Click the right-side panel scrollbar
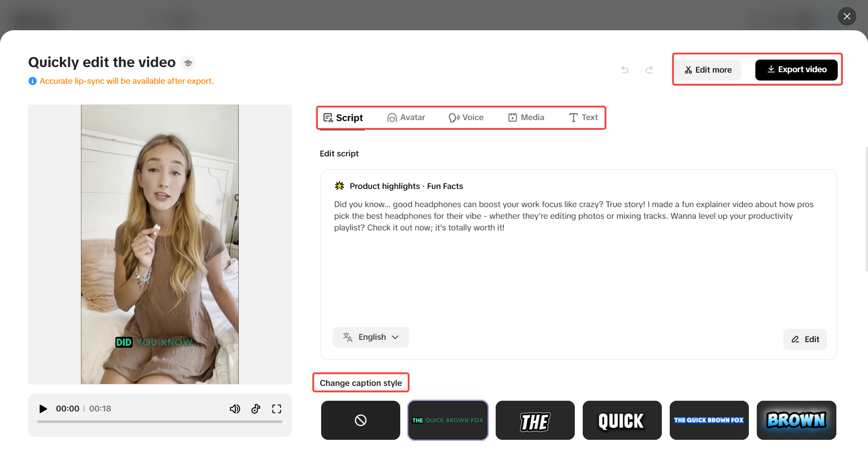The height and width of the screenshot is (451, 868). [x=866, y=209]
